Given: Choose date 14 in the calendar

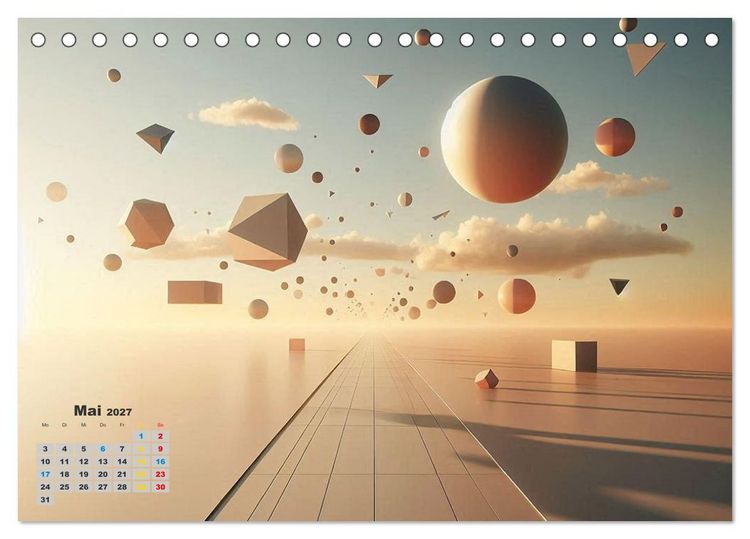Looking at the screenshot, I should coord(122,462).
